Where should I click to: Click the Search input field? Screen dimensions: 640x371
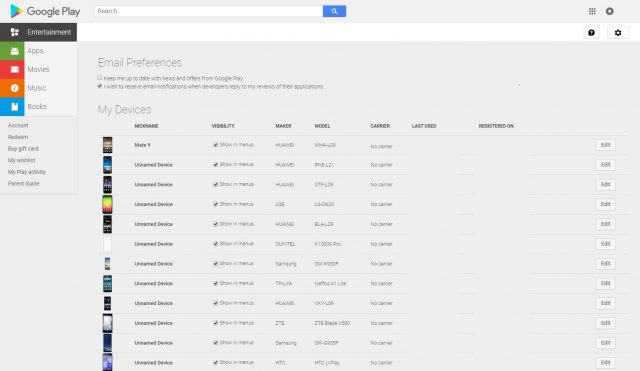point(209,11)
